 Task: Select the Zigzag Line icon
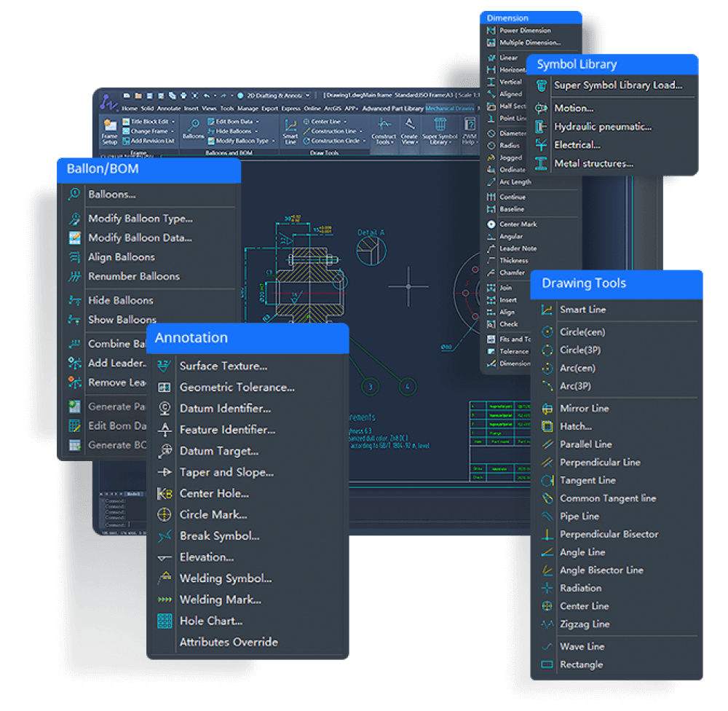[x=547, y=624]
